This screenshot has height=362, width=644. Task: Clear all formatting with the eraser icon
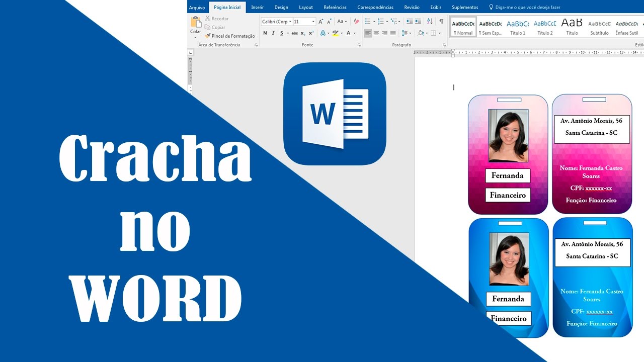point(356,22)
